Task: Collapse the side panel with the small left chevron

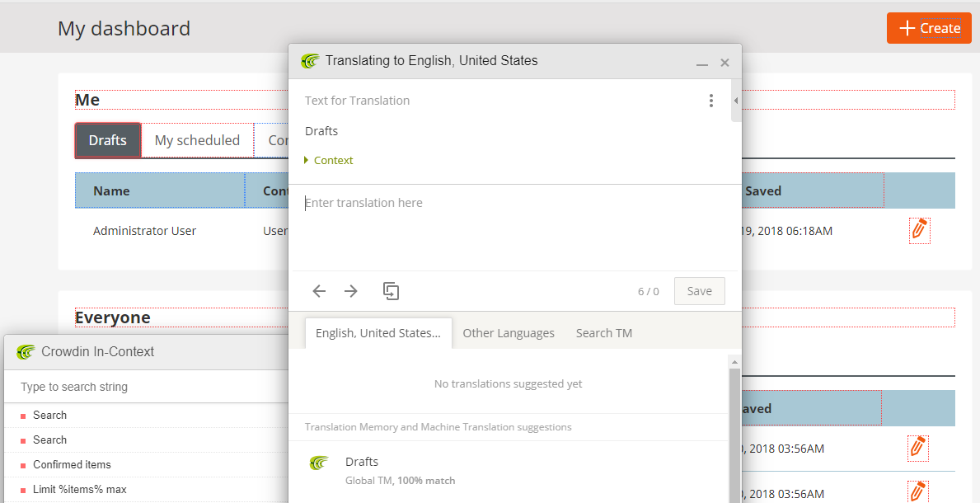Action: pyautogui.click(x=735, y=101)
